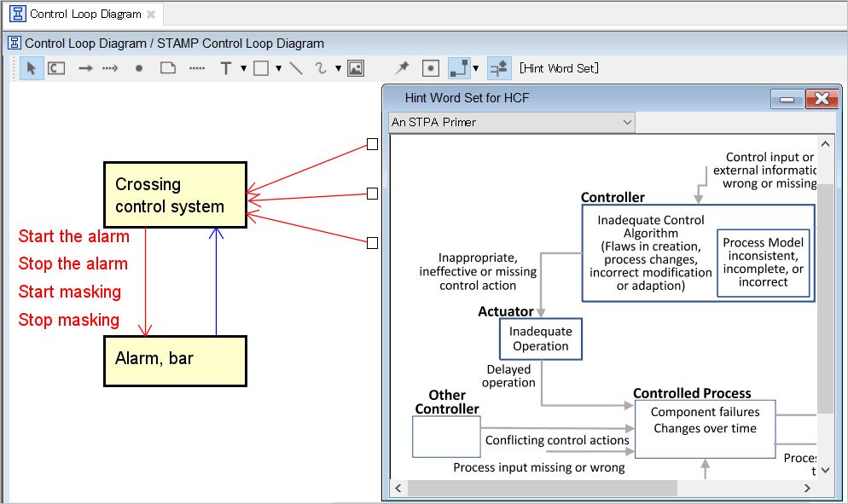Choose the solid arrow link tool
This screenshot has width=848, height=504.
tap(85, 68)
